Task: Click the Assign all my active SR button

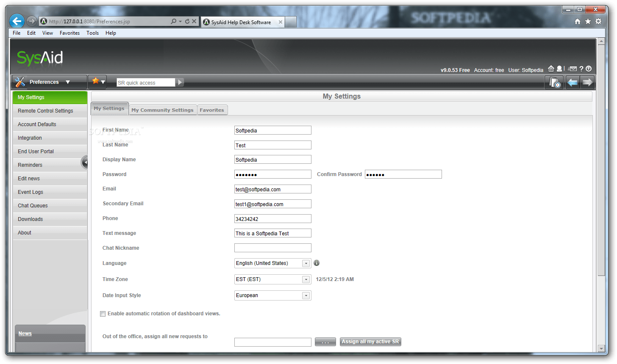Action: point(370,342)
